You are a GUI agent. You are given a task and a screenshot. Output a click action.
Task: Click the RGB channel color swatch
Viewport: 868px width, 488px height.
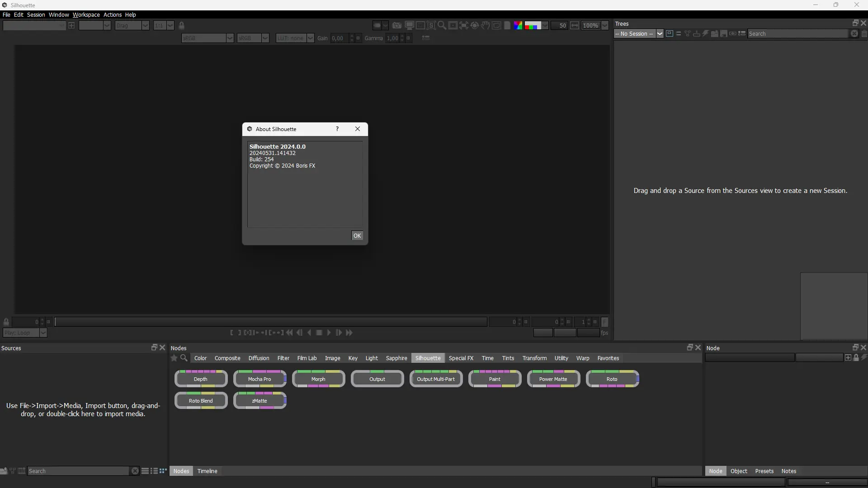pyautogui.click(x=533, y=26)
